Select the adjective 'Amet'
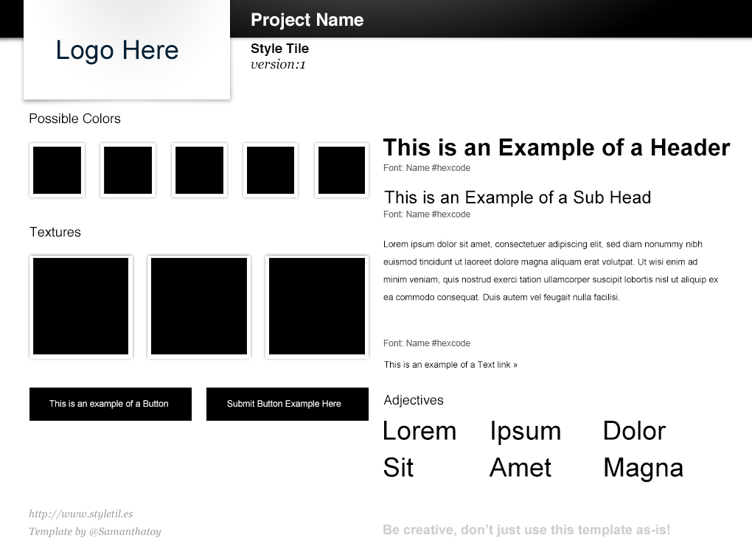Viewport: 752px width, 560px height. (x=521, y=467)
